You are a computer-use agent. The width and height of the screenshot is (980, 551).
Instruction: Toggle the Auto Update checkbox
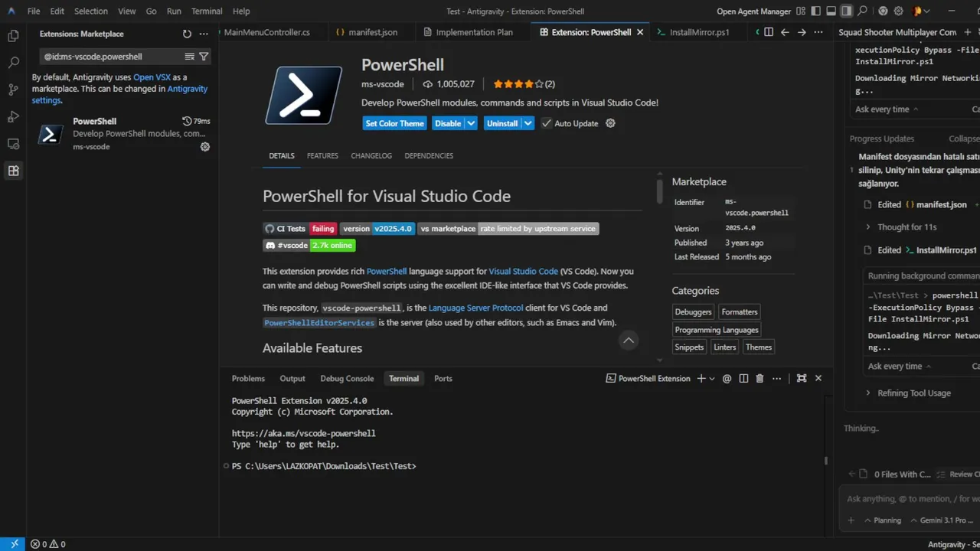tap(547, 123)
